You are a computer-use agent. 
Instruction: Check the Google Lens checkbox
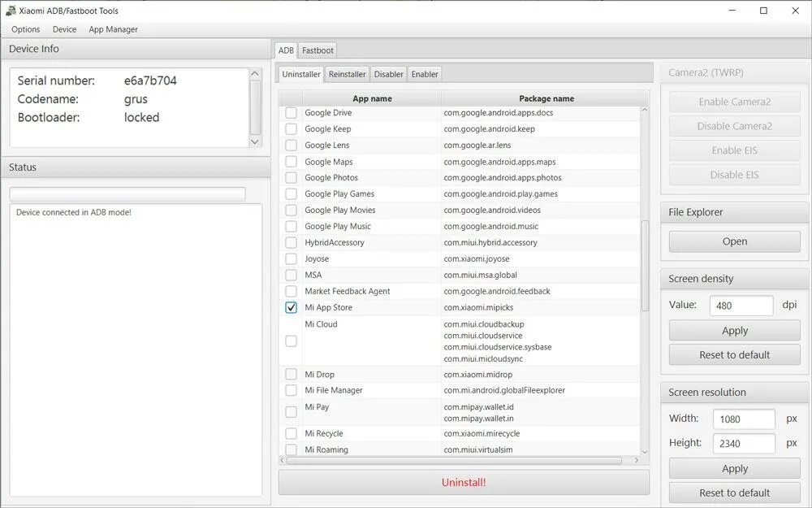point(291,145)
